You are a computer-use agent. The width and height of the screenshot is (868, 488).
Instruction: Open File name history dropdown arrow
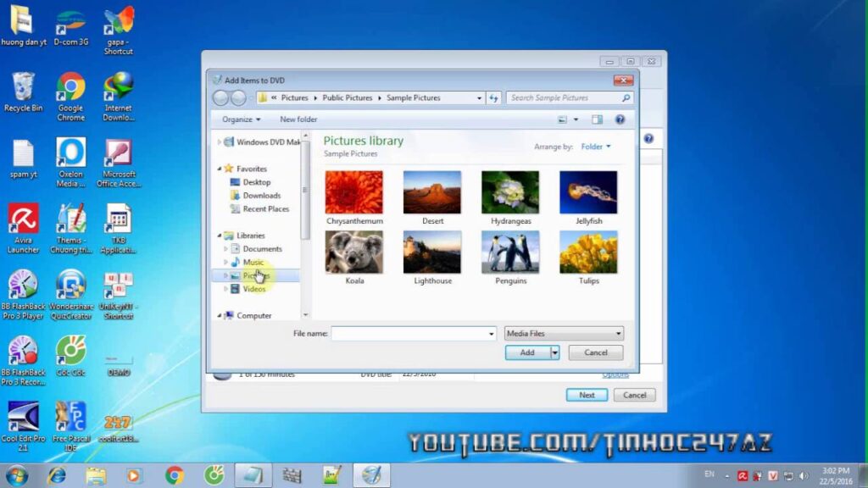491,334
